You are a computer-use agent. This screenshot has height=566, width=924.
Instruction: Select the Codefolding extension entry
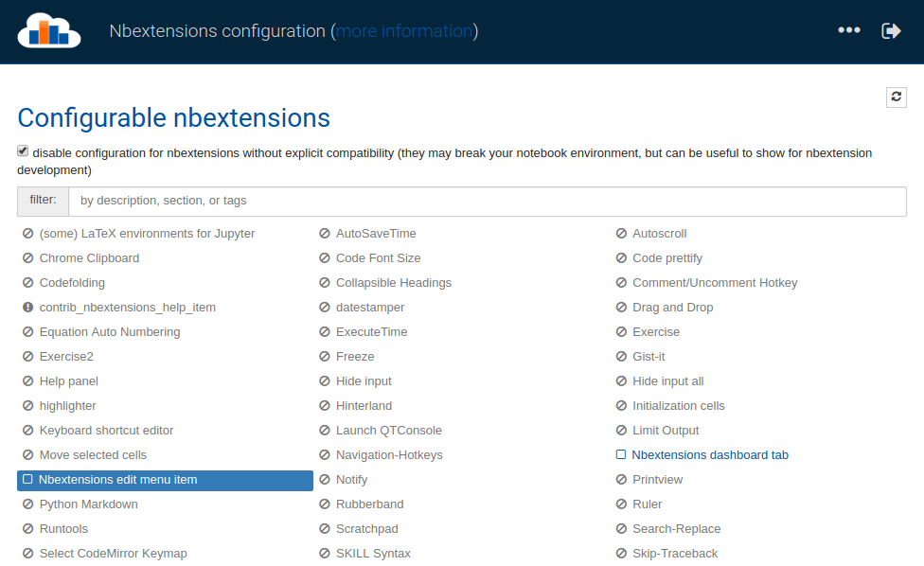tap(71, 282)
